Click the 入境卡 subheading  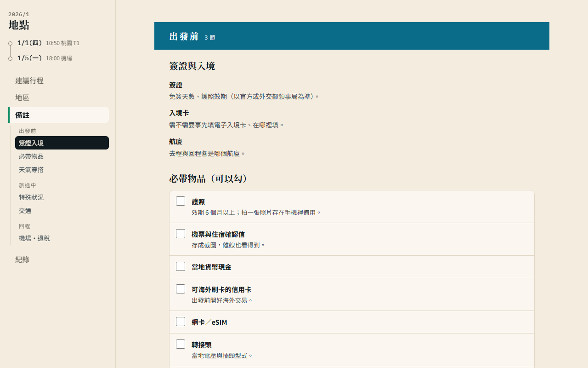[x=179, y=113]
